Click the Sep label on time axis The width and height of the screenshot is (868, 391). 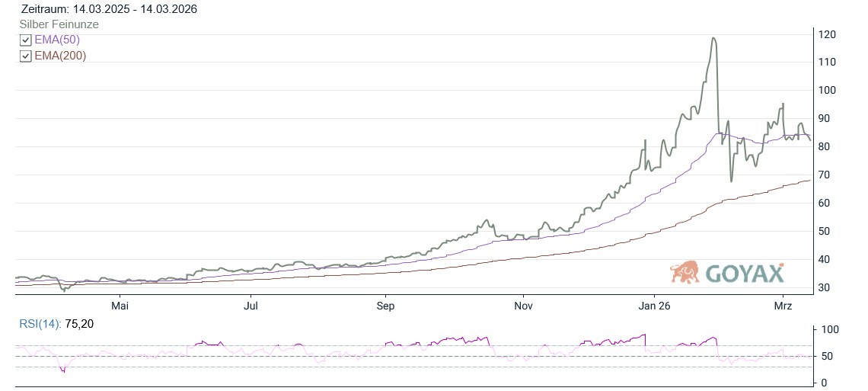385,306
